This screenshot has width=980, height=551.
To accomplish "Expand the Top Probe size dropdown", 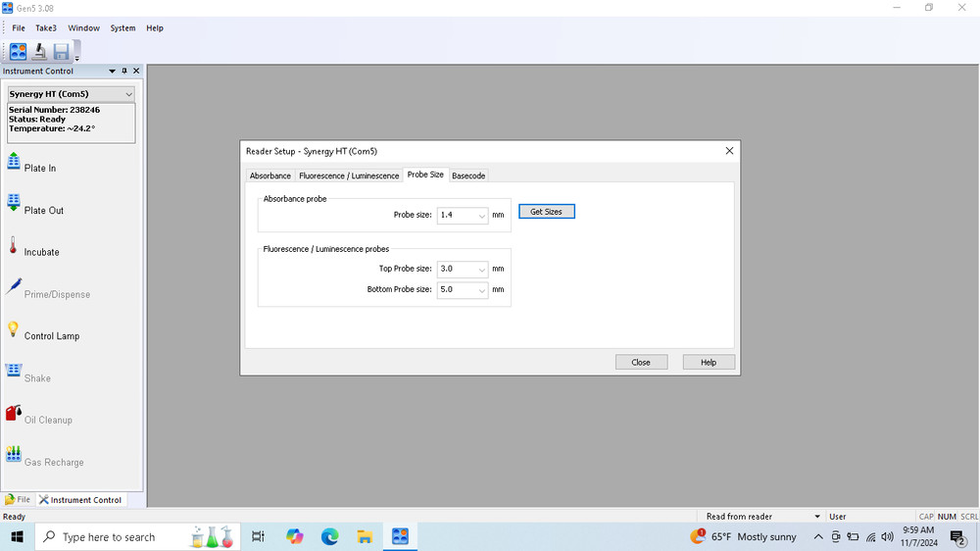I will click(x=481, y=269).
